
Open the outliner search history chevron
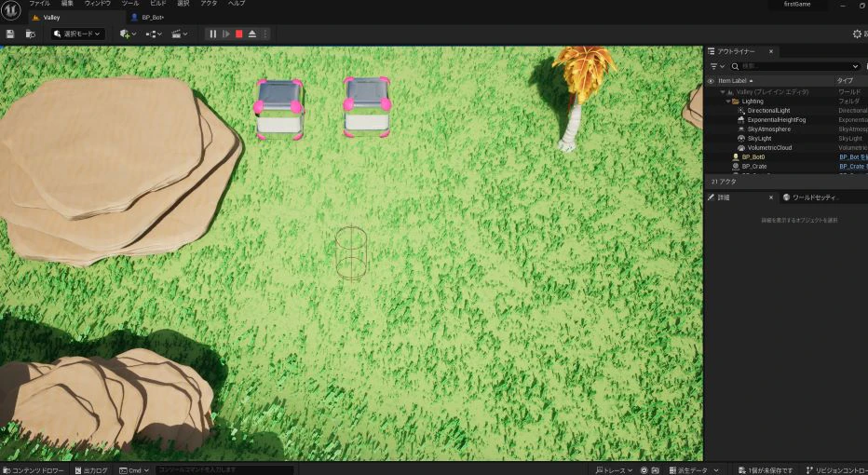855,66
